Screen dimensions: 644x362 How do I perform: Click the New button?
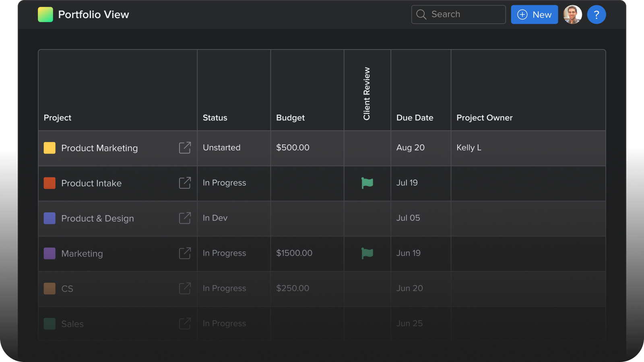click(534, 15)
